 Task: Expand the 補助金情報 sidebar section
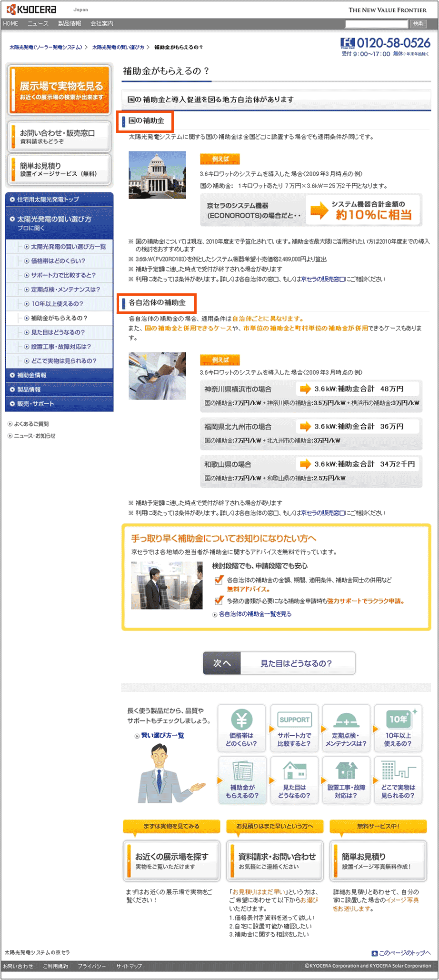click(x=32, y=375)
